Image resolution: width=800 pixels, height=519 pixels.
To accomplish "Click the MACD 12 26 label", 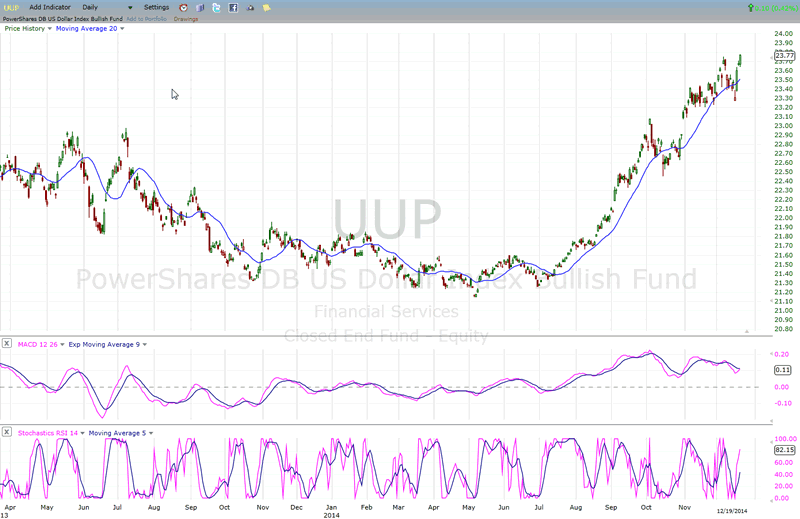I will [x=38, y=344].
